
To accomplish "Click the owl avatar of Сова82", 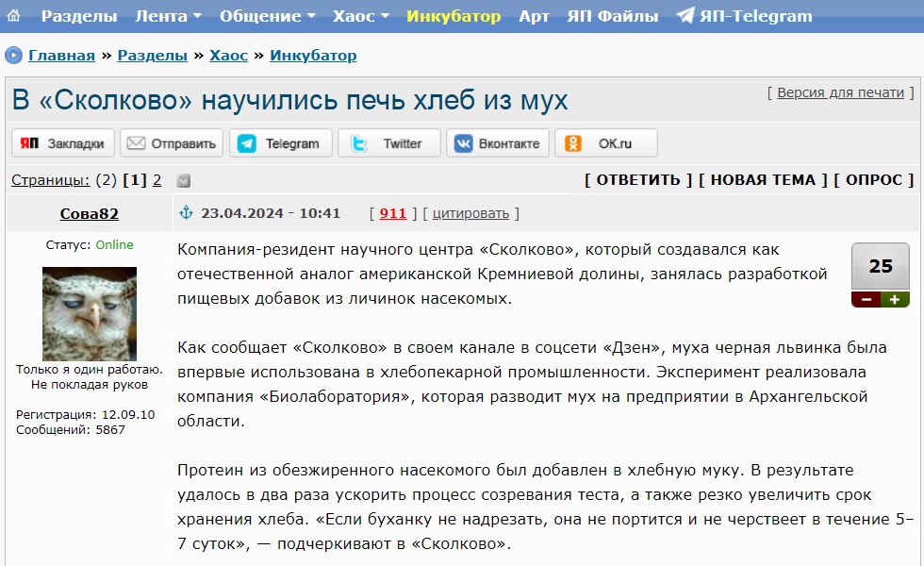I will (90, 313).
